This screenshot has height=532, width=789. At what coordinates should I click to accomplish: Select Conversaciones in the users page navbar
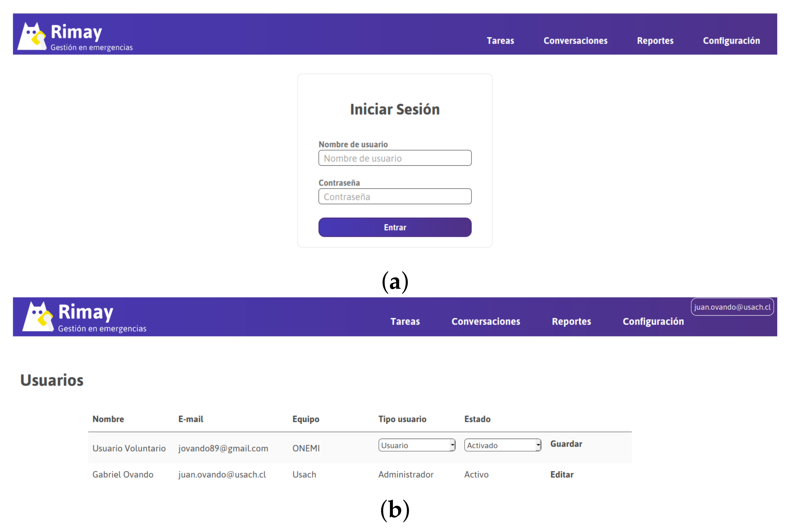486,321
